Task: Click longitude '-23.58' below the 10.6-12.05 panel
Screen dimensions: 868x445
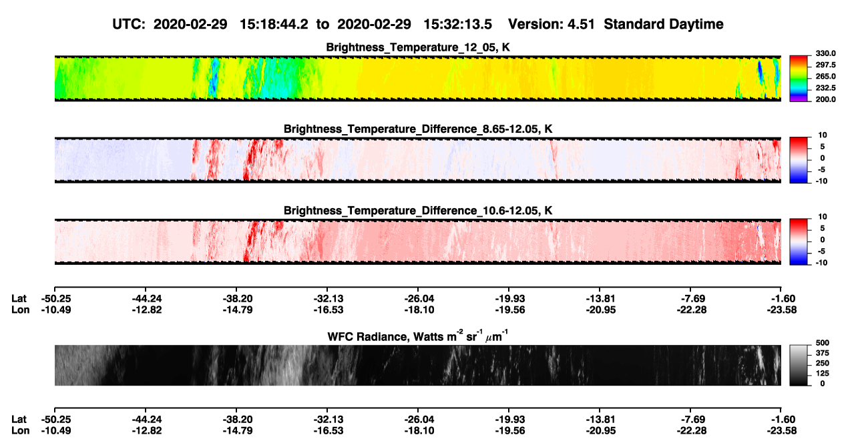Action: [x=781, y=310]
